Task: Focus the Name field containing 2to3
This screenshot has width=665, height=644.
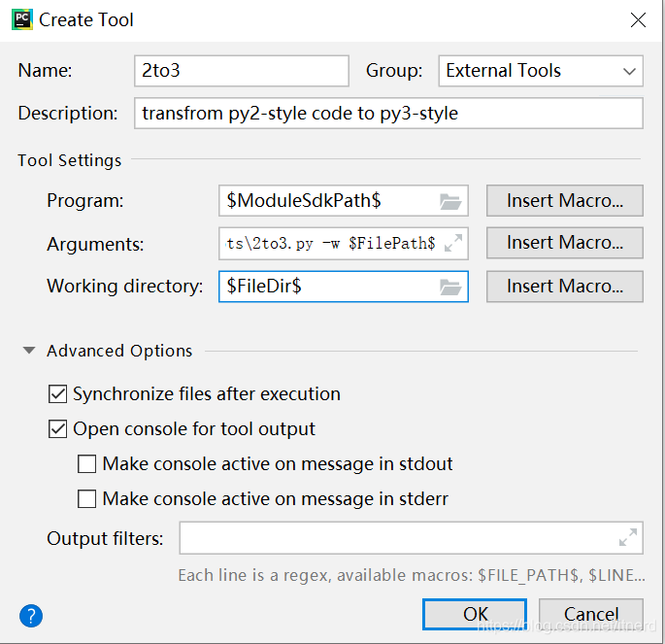Action: pyautogui.click(x=242, y=71)
